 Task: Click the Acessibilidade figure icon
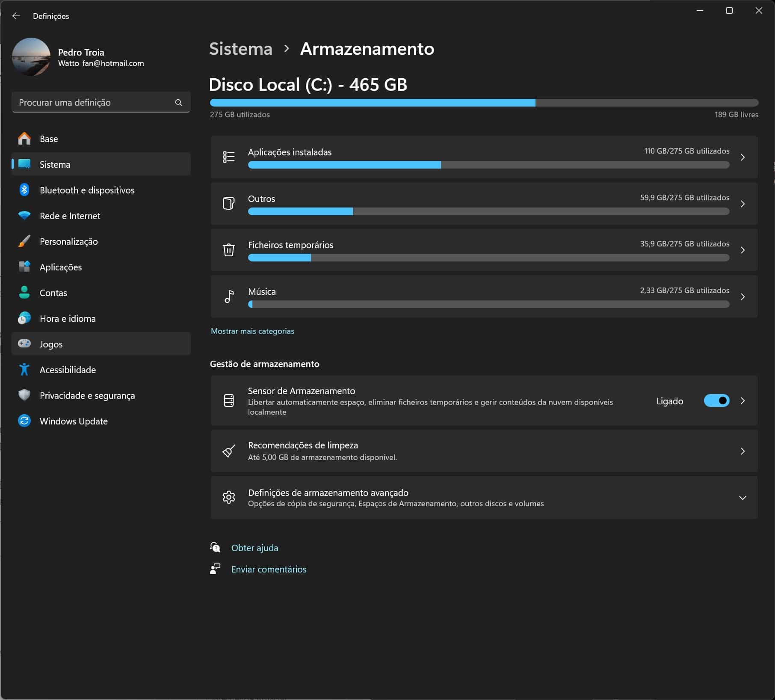[24, 370]
